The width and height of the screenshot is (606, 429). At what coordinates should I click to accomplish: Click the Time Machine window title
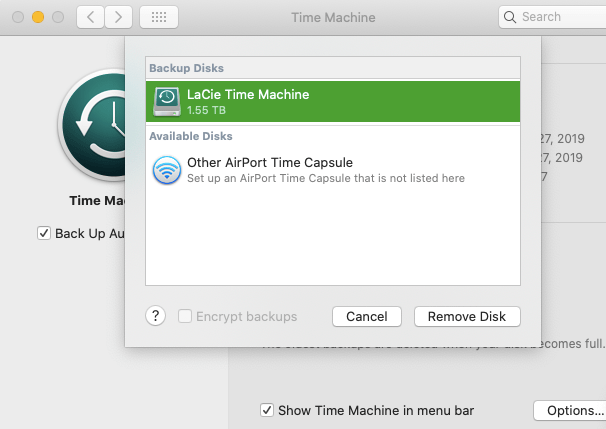(333, 17)
